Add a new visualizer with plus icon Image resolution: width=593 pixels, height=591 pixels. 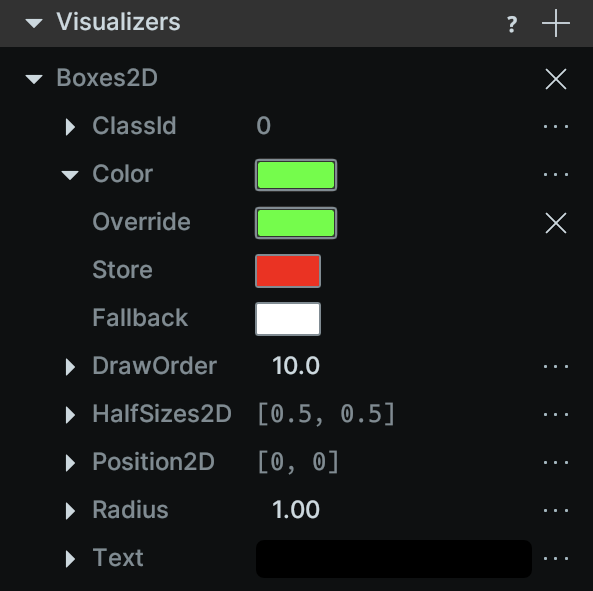point(556,23)
